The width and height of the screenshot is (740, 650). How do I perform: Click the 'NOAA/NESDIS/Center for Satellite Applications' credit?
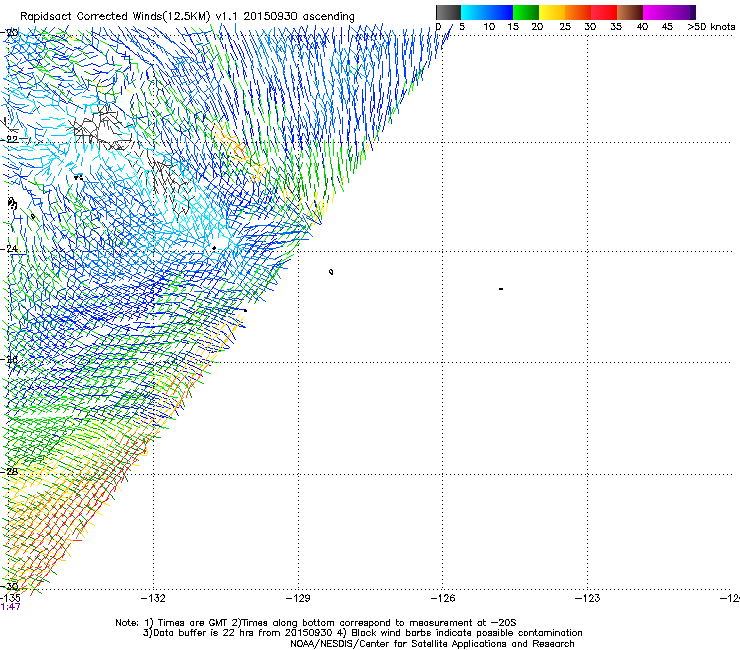[x=432, y=644]
